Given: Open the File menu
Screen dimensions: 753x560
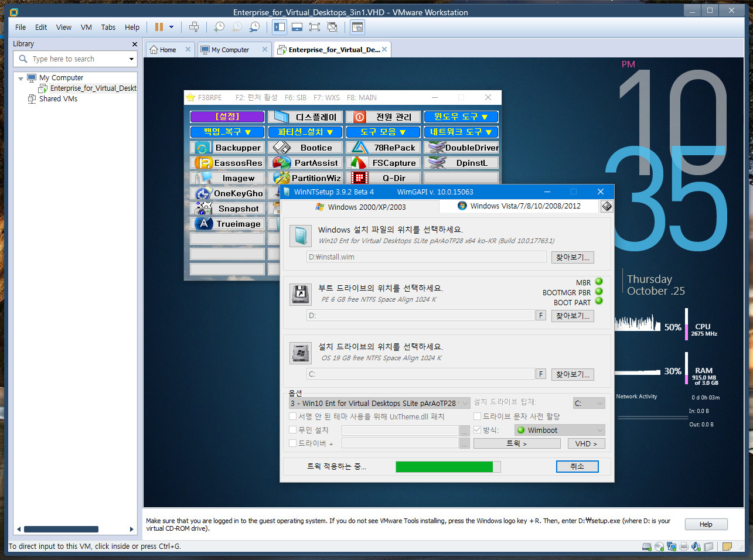Looking at the screenshot, I should coord(21,27).
